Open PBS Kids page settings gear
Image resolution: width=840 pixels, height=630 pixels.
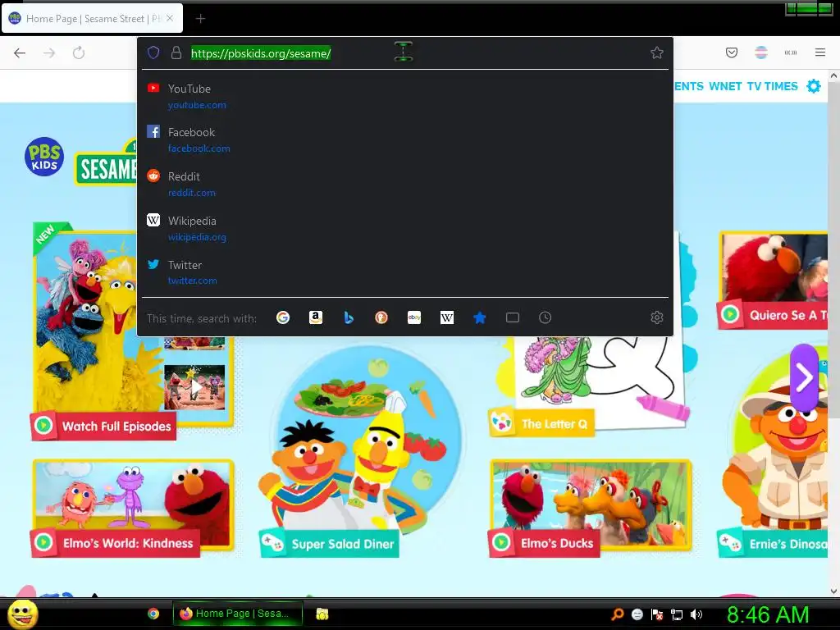point(814,85)
